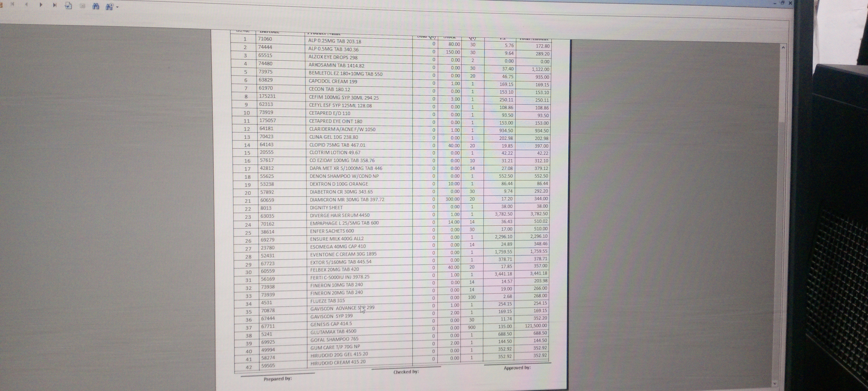Go to the previous report page
The height and width of the screenshot is (391, 868).
pos(27,5)
